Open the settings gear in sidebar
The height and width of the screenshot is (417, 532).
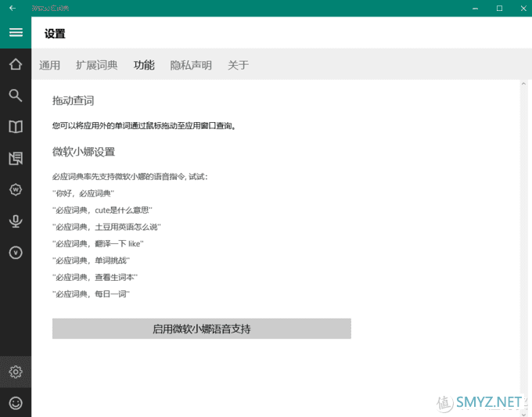pos(16,372)
